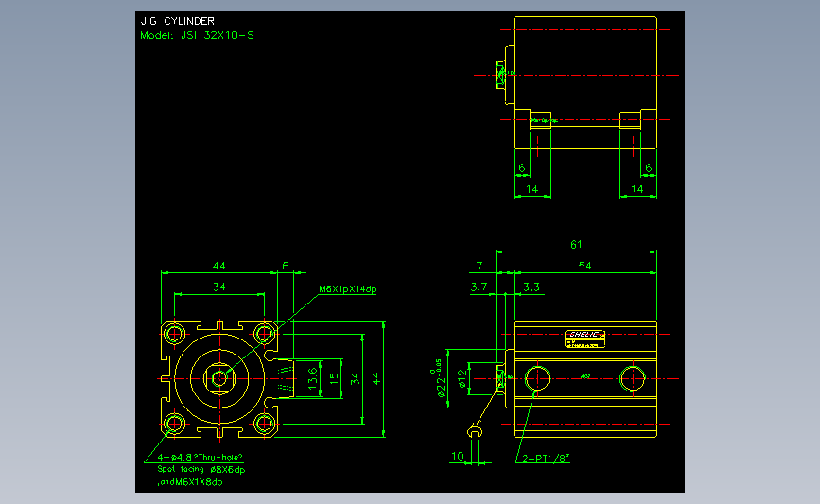Click the ø22 toleranced diameter dimension
Screen dimensions: 820x504
[x=441, y=378]
